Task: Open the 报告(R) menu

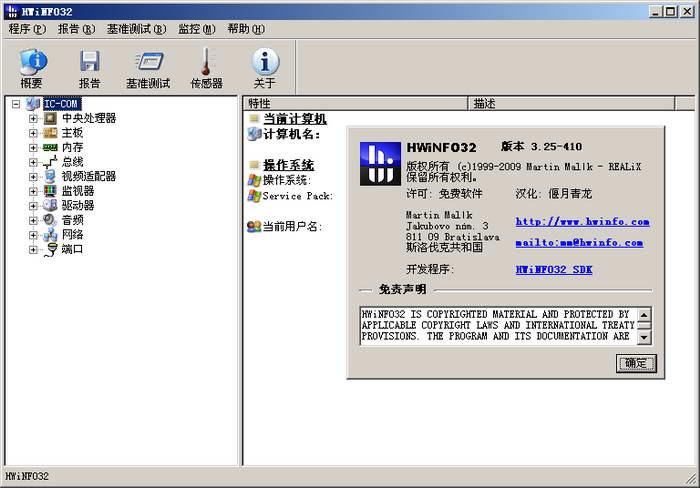Action: (76, 29)
